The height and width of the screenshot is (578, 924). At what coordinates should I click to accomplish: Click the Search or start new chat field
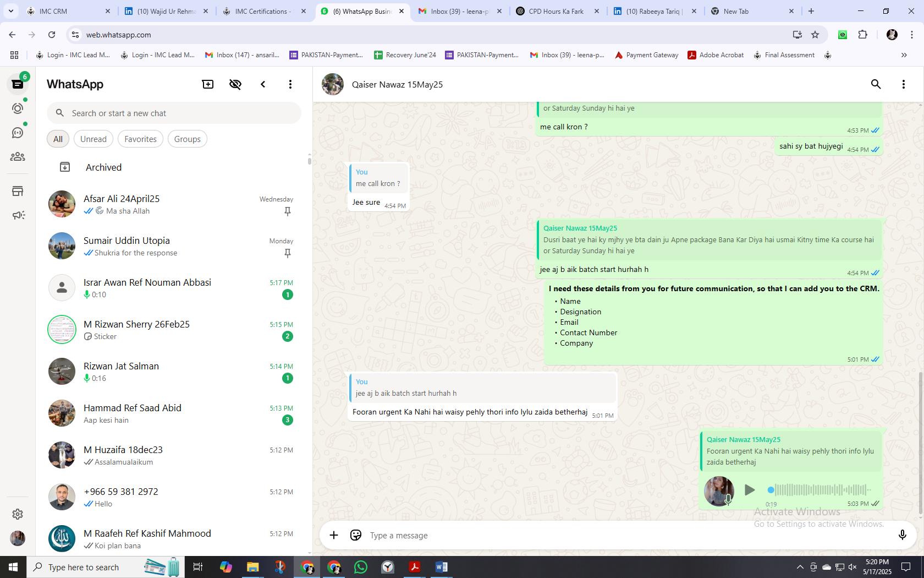pyautogui.click(x=174, y=113)
